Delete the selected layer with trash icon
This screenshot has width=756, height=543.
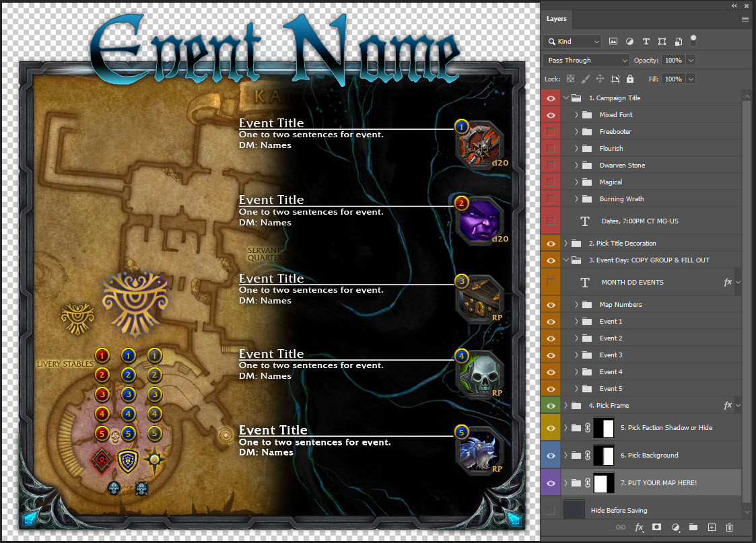tap(730, 528)
